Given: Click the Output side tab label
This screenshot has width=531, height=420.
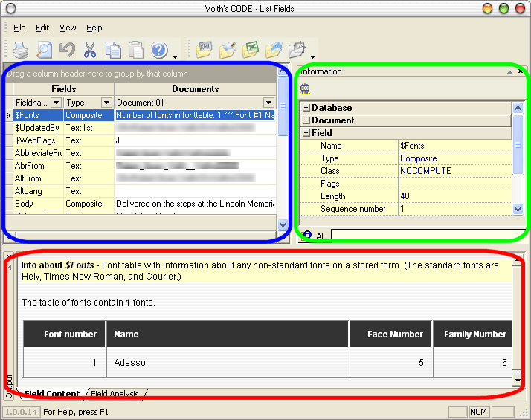Looking at the screenshot, I should pos(9,386).
